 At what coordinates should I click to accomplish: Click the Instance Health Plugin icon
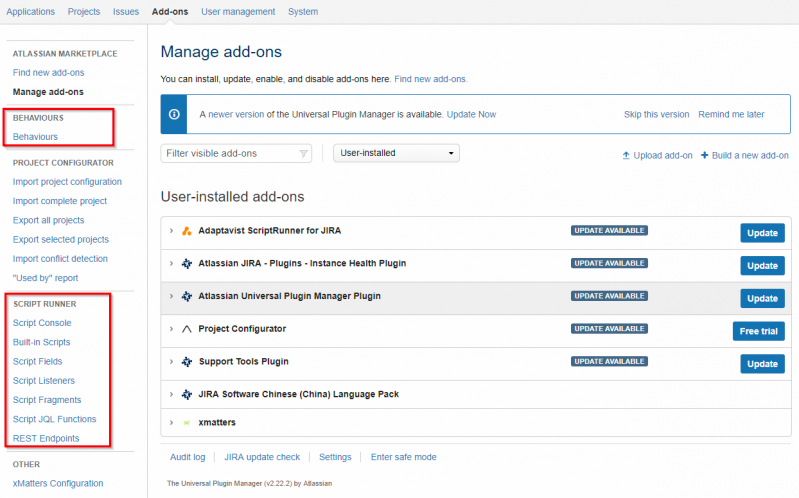tap(187, 264)
